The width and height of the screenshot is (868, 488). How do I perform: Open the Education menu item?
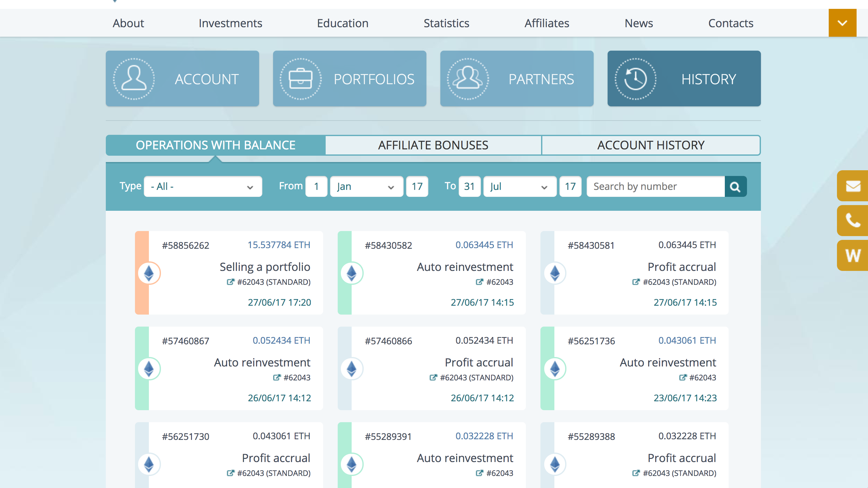click(x=343, y=23)
